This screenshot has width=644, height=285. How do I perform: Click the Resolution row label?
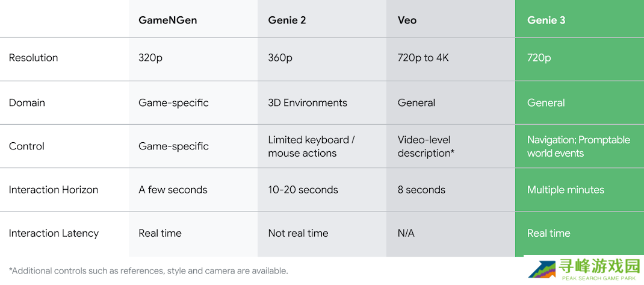[x=33, y=58]
